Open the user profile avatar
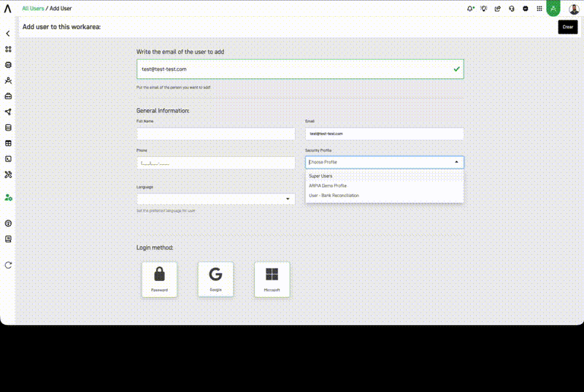 (x=574, y=9)
